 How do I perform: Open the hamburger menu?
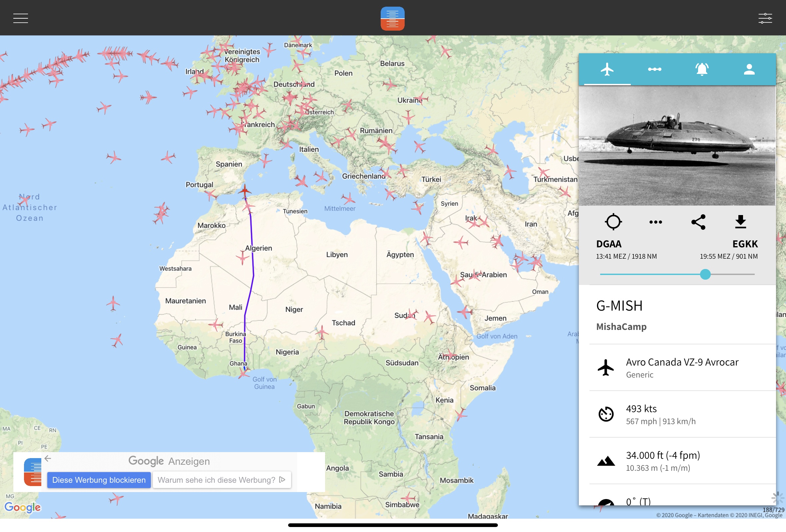[20, 18]
